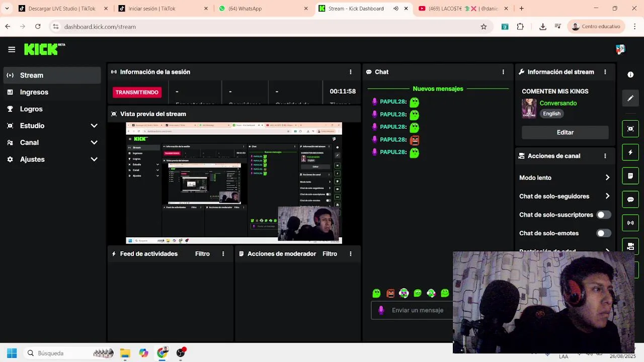This screenshot has height=362, width=644.
Task: Open File Explorer from taskbar
Action: pyautogui.click(x=125, y=353)
